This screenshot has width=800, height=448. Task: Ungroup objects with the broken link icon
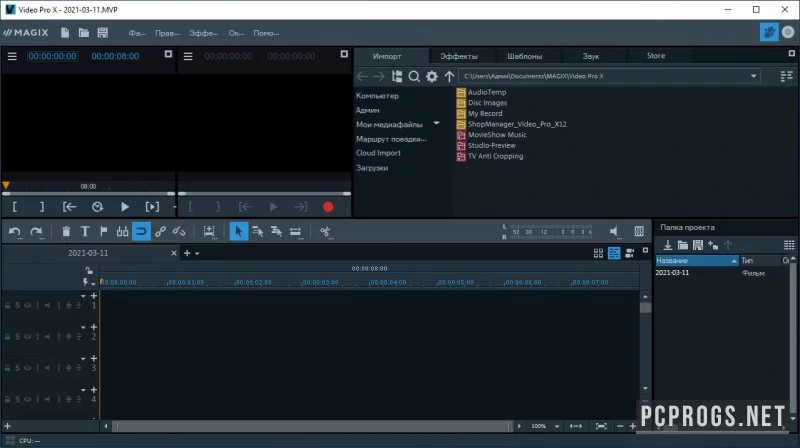tap(179, 232)
